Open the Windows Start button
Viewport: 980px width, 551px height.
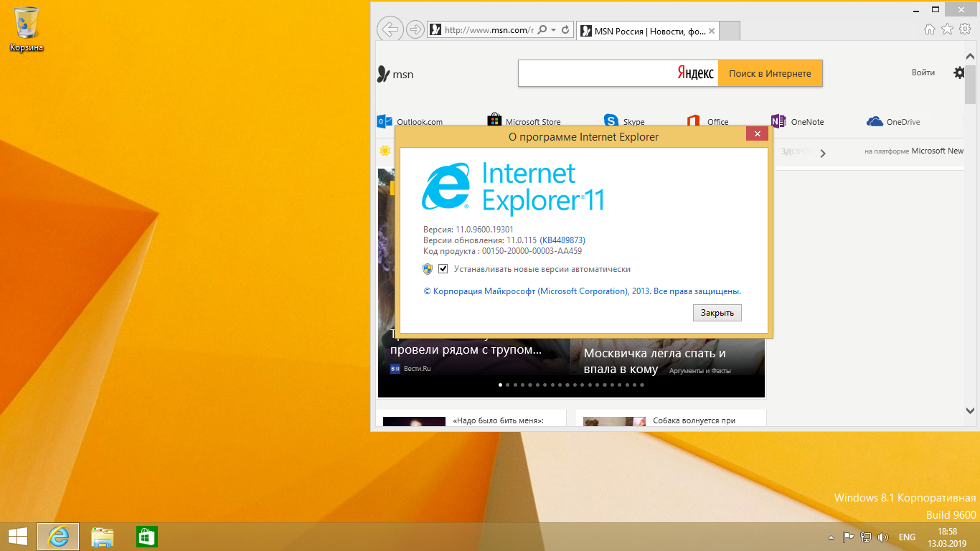click(17, 536)
